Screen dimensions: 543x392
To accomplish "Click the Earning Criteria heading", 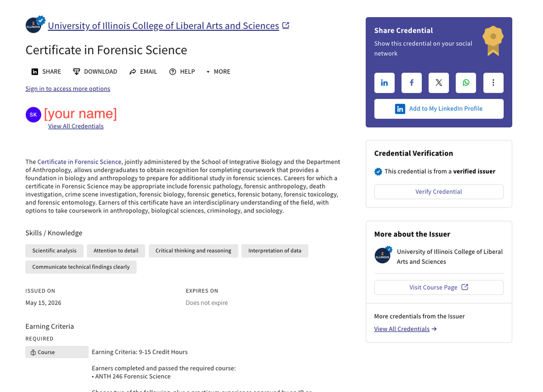I will tap(50, 326).
